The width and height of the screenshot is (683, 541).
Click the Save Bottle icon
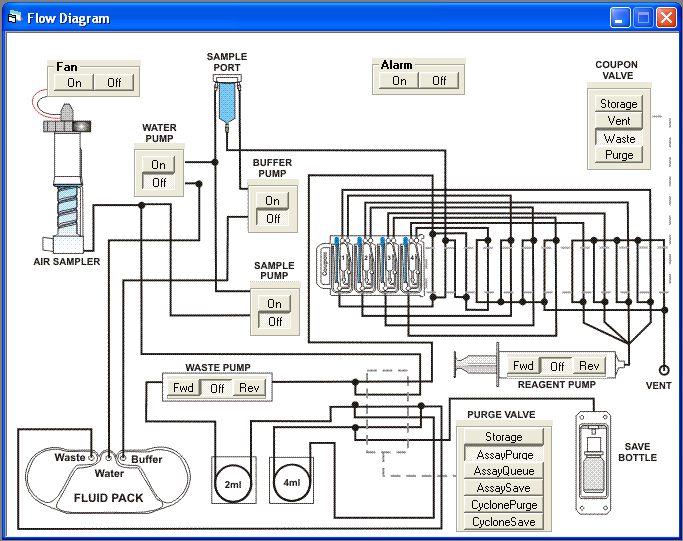[x=593, y=463]
